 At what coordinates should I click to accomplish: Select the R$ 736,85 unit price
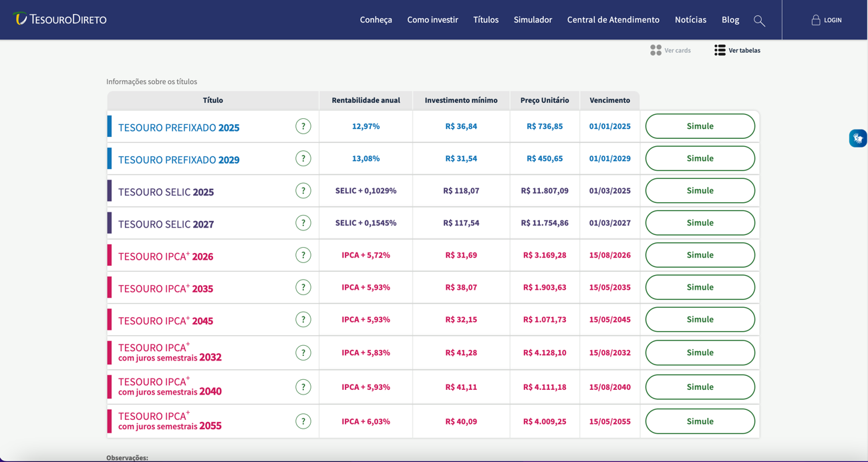click(x=545, y=126)
